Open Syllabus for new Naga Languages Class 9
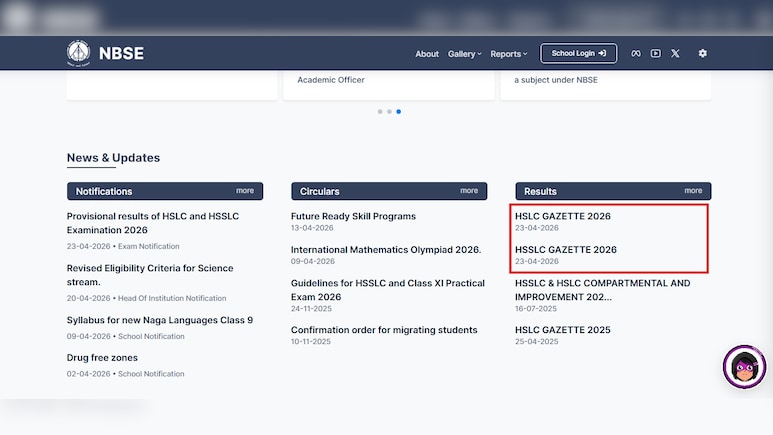The height and width of the screenshot is (435, 773). [160, 320]
